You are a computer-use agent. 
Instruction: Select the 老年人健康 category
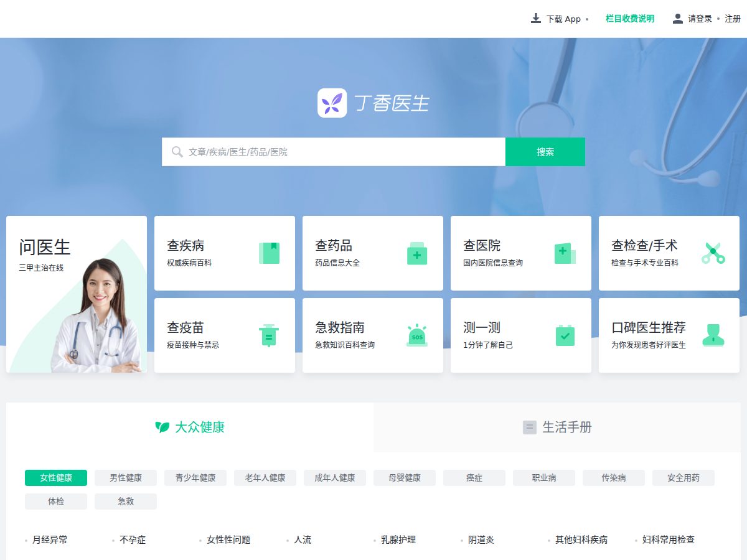click(x=265, y=478)
